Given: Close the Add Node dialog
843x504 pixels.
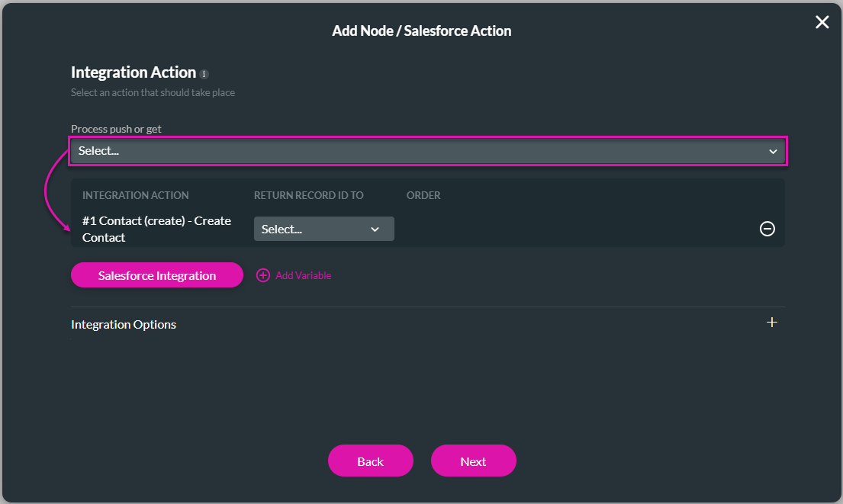Looking at the screenshot, I should 822,22.
